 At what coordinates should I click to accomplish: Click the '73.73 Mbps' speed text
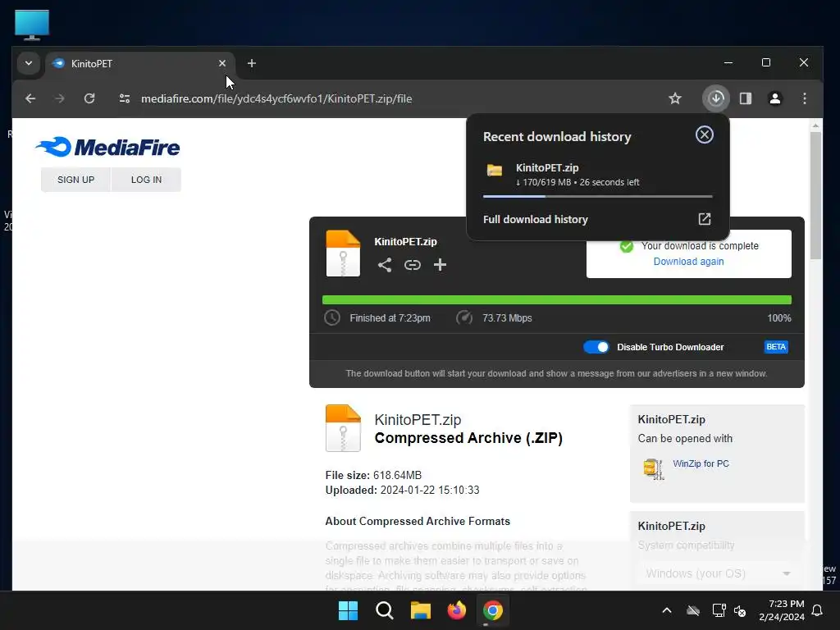point(507,317)
